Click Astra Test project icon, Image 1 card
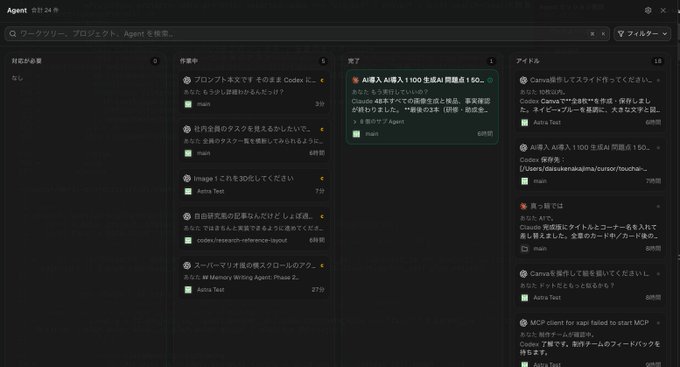680x367 pixels. pyautogui.click(x=188, y=191)
